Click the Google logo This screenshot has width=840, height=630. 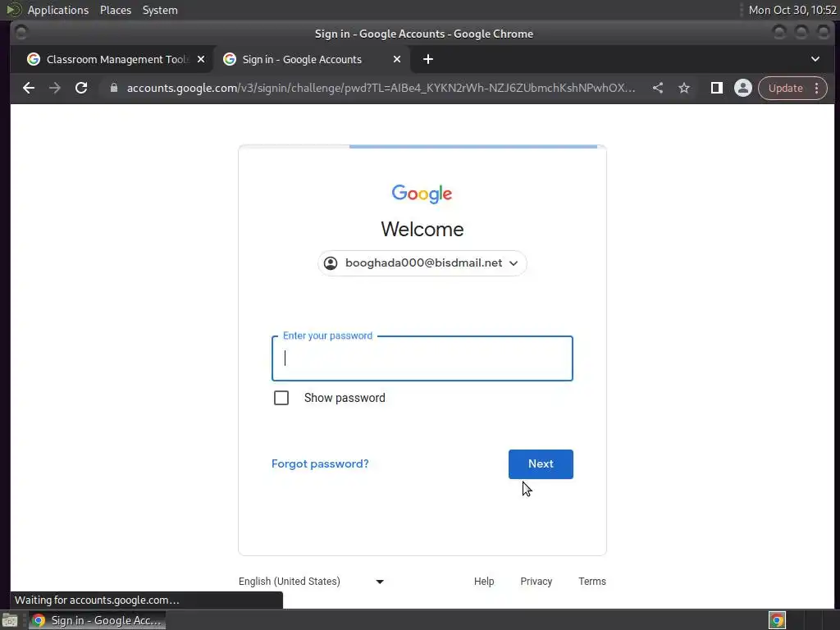click(422, 194)
